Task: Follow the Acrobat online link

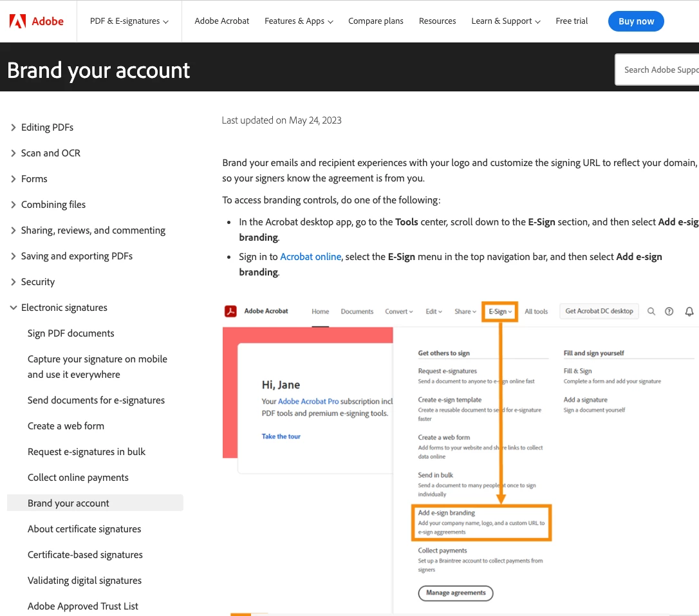Action: pyautogui.click(x=310, y=257)
